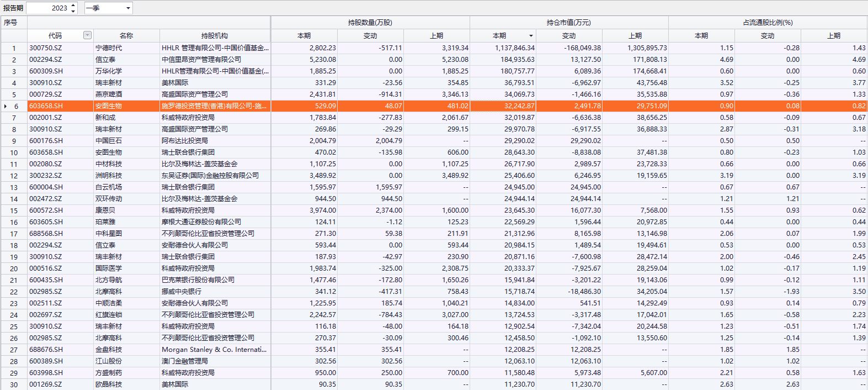Decrease the report year with the down arrow
Image resolution: width=868 pixels, height=390 pixels.
click(x=73, y=11)
